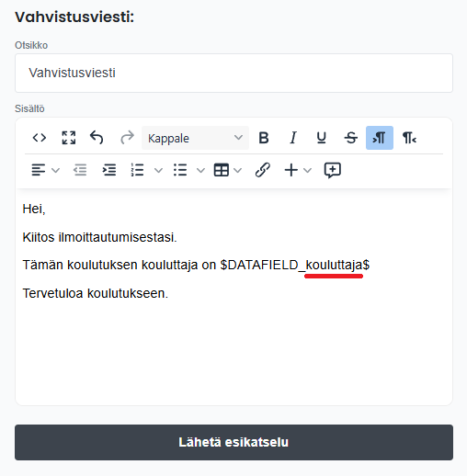This screenshot has height=476, width=467.
Task: Insert or edit a link
Action: click(263, 170)
